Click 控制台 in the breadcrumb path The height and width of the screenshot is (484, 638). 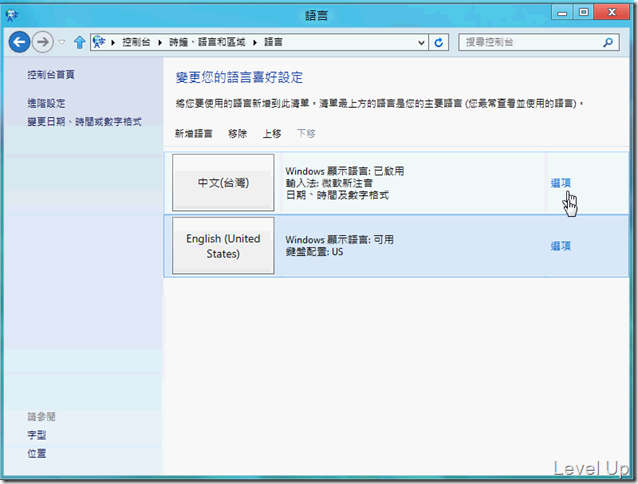(x=136, y=42)
